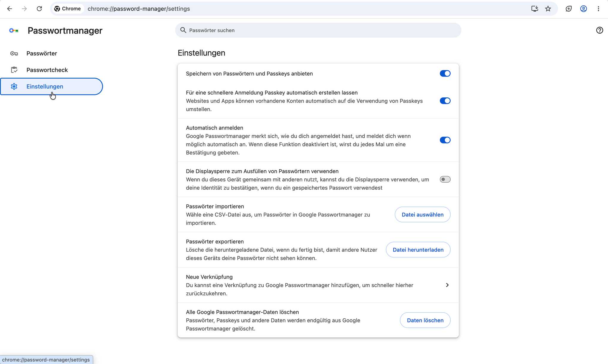Screen dimensions: 608x364
Task: Click 'Alle Google Passwortmanager-Daten löschen' label
Action: pos(242,312)
